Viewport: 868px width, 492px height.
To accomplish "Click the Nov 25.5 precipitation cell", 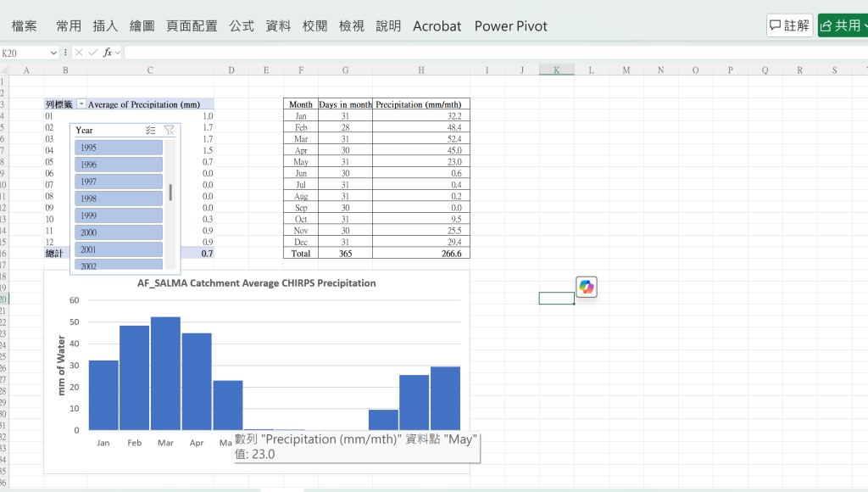I will coord(421,231).
